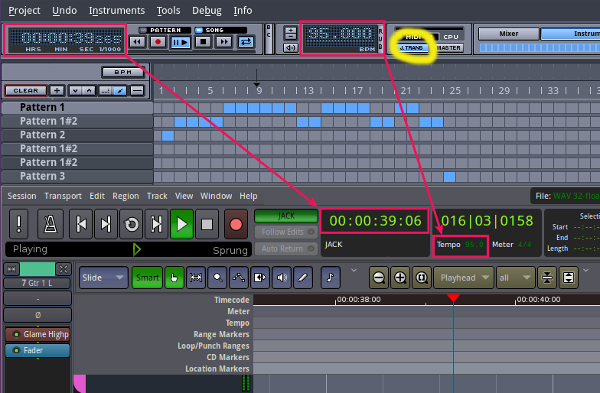The height and width of the screenshot is (393, 600).
Task: Click the CLEAR button in song editor
Action: [x=26, y=91]
